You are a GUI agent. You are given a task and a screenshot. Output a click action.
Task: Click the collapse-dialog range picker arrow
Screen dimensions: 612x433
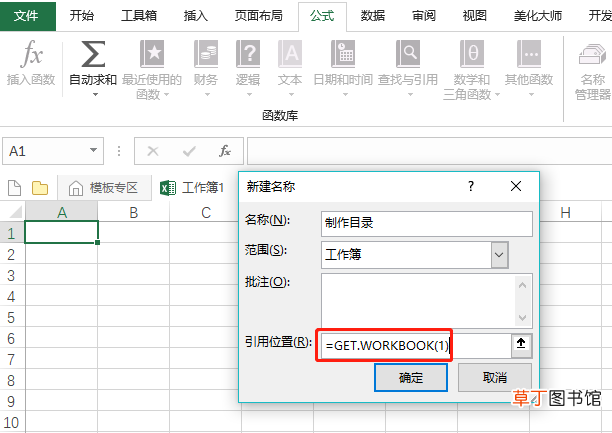click(x=521, y=344)
